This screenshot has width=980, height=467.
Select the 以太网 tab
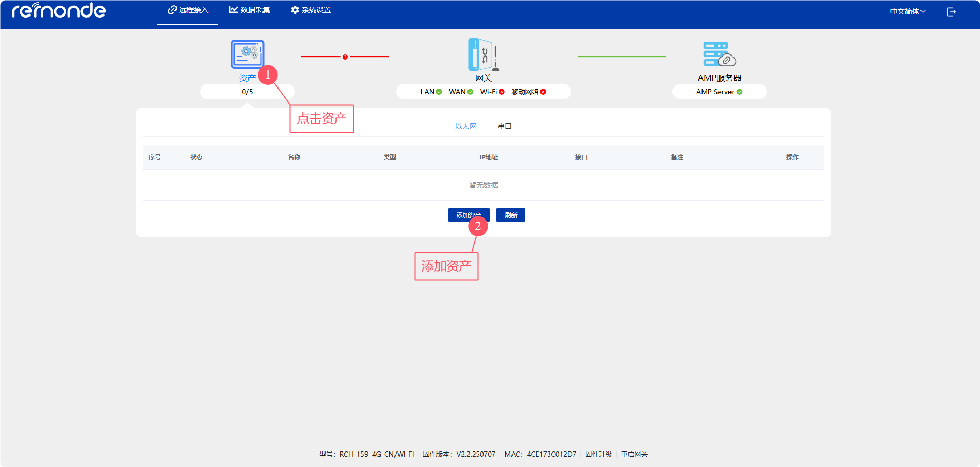(x=465, y=126)
